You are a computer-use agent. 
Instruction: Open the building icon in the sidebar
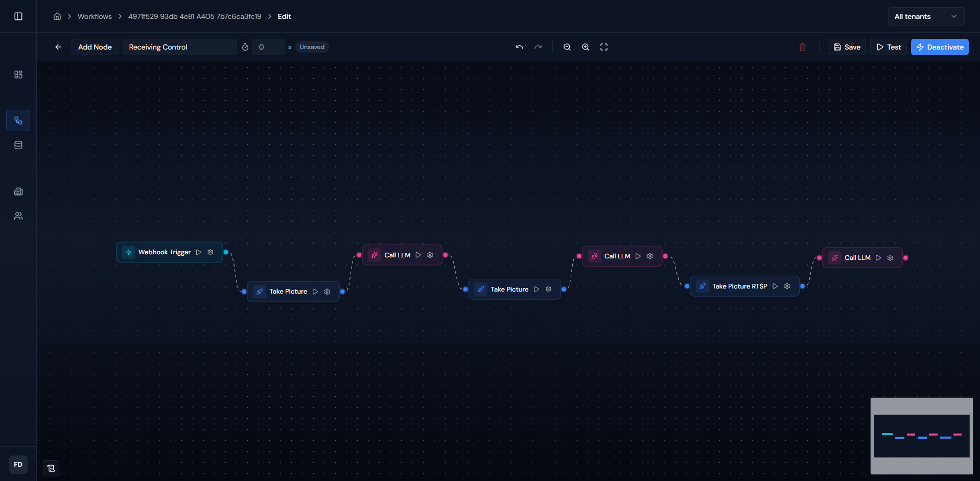[18, 191]
